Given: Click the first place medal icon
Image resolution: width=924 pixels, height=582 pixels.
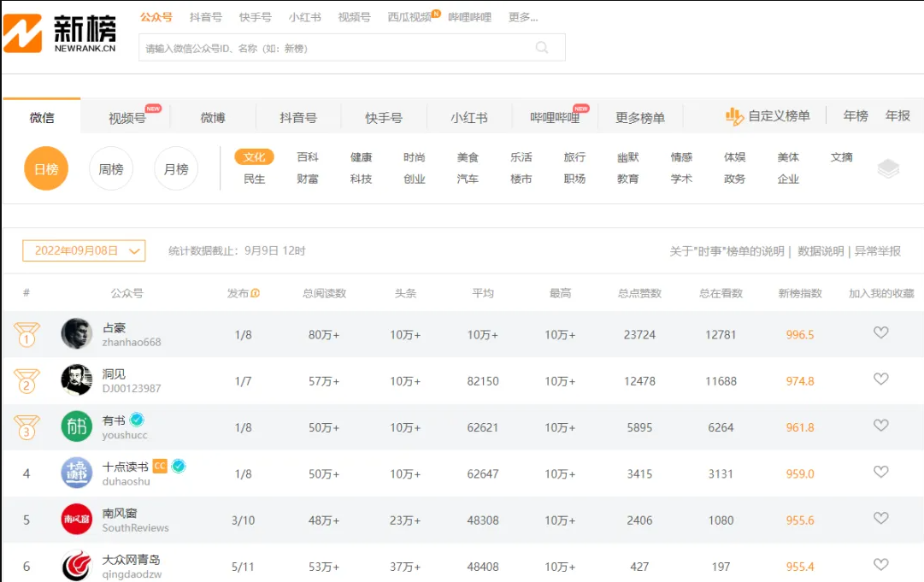Looking at the screenshot, I should point(26,335).
